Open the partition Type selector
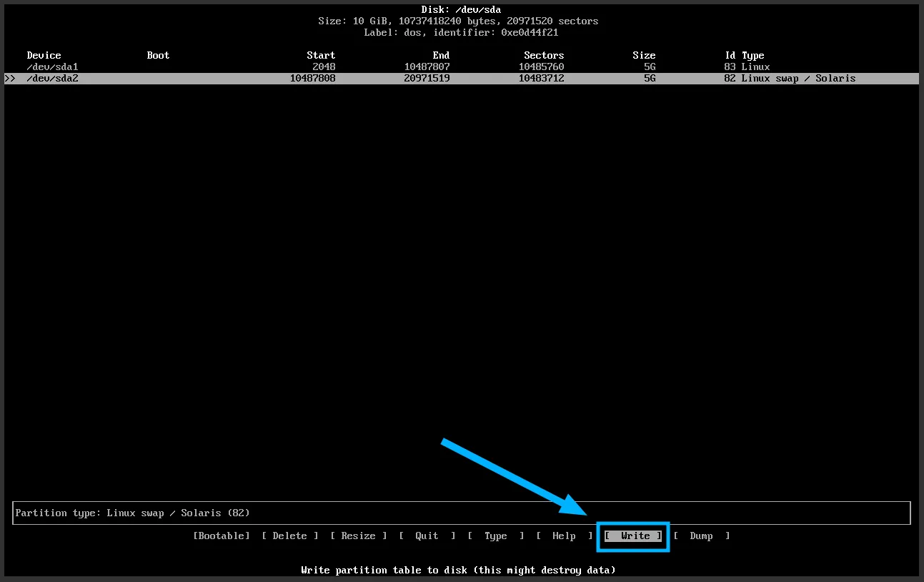Image resolution: width=924 pixels, height=582 pixels. click(495, 536)
